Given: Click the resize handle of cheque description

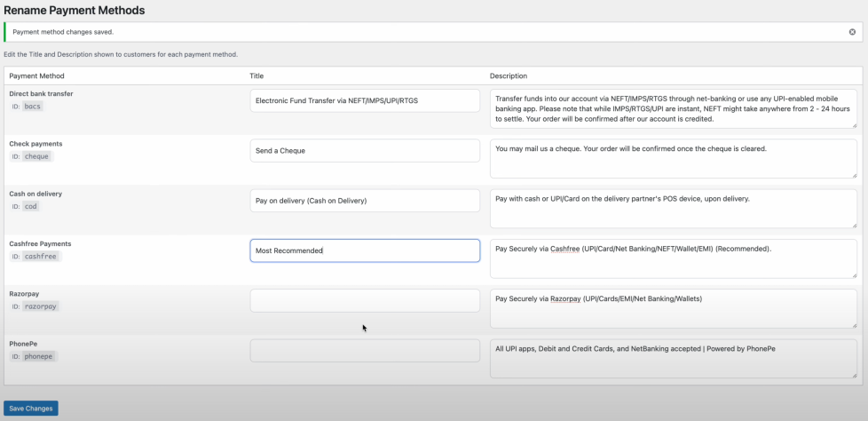Looking at the screenshot, I should [854, 175].
